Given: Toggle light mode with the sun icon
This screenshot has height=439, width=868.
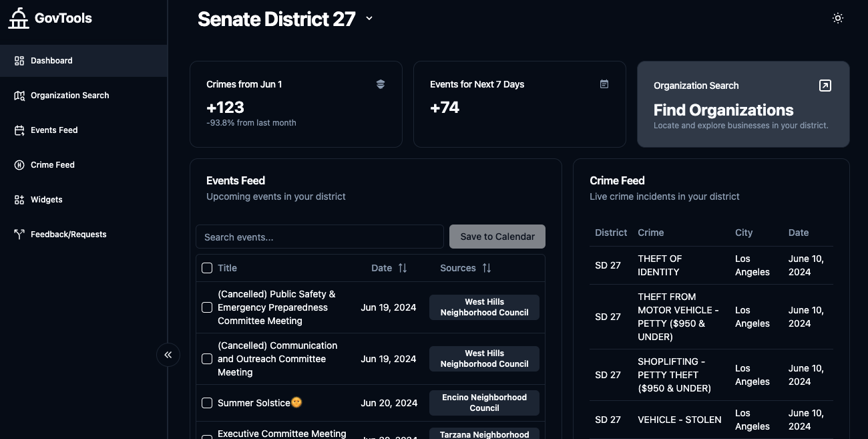Looking at the screenshot, I should 838,18.
